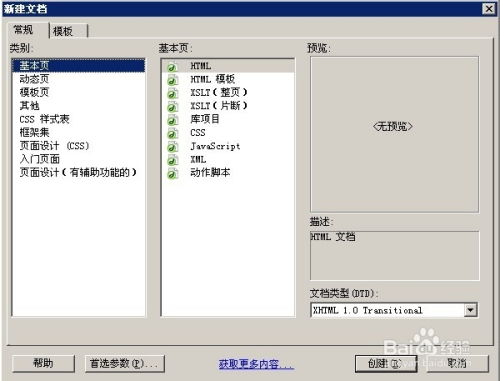The width and height of the screenshot is (500, 381).
Task: Click the CSS file type icon
Action: 172,133
